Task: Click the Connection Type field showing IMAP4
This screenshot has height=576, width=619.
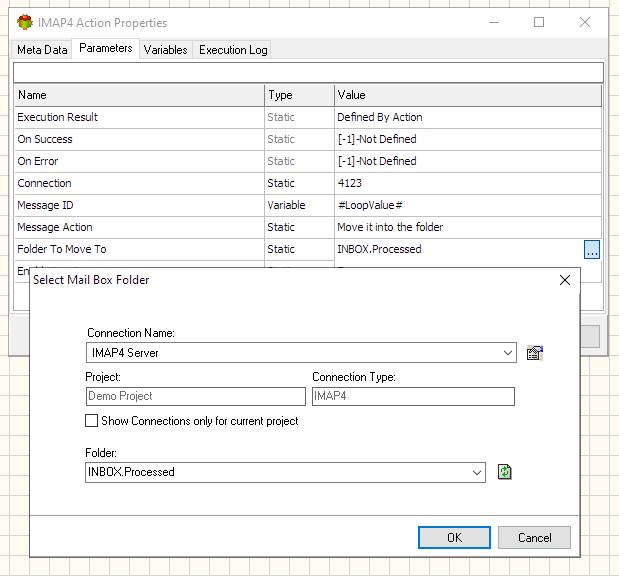Action: [x=413, y=396]
